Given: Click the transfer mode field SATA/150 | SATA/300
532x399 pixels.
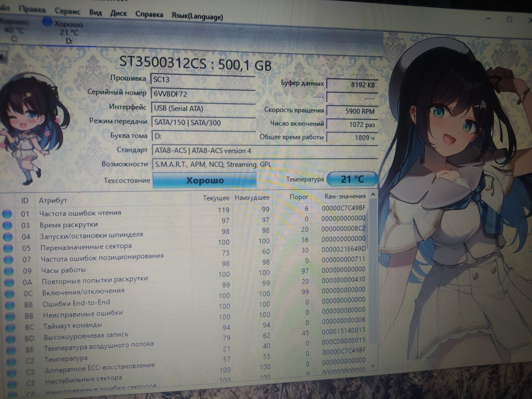Looking at the screenshot, I should [203, 123].
